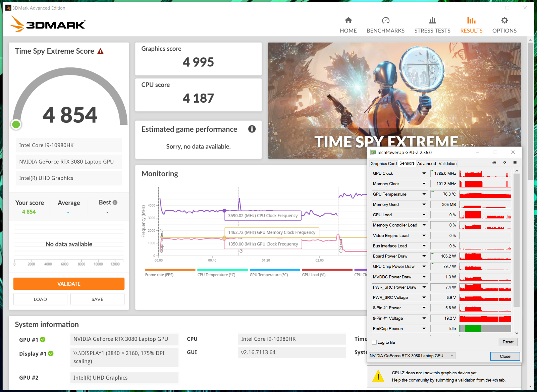Expand the Memory Clock sensor dropdown

tap(424, 184)
